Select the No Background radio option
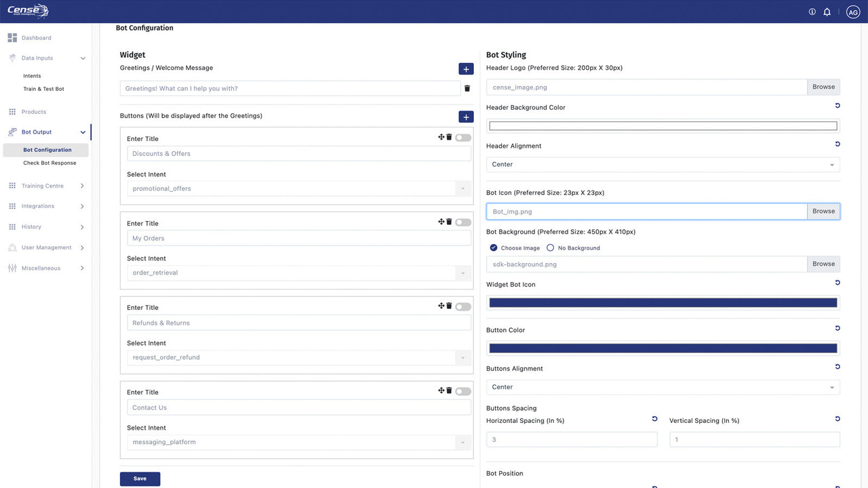Viewport: 868px width, 488px height. tap(550, 247)
